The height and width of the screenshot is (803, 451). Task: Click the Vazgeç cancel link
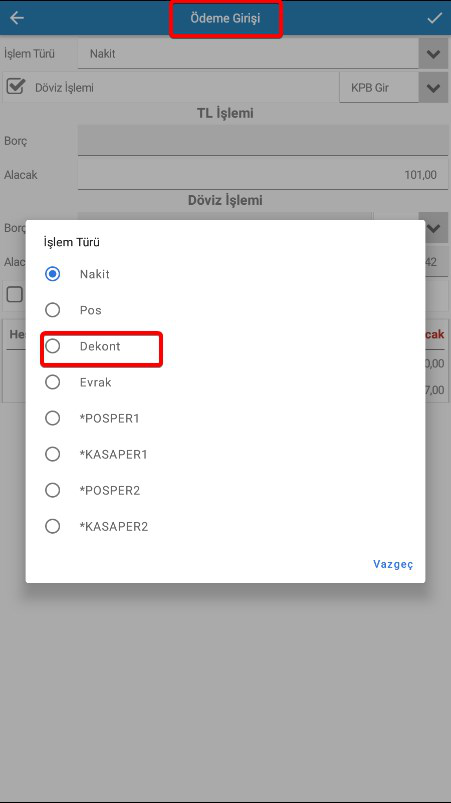coord(393,564)
